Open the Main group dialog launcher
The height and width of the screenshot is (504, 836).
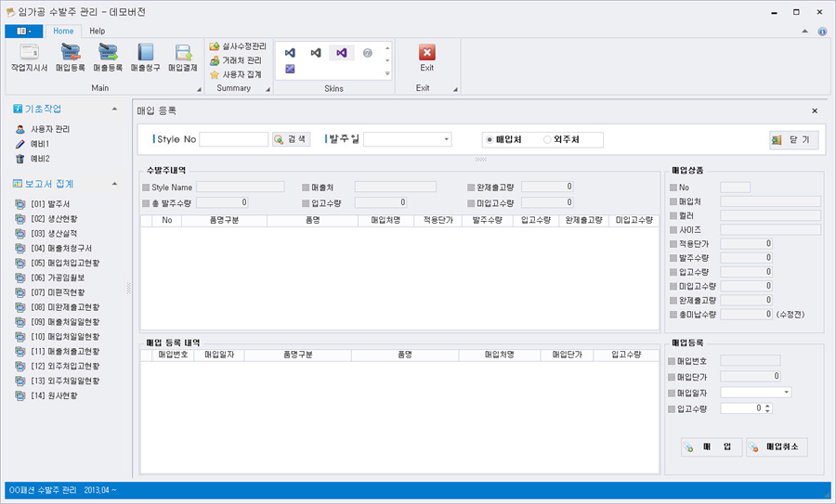tap(199, 89)
